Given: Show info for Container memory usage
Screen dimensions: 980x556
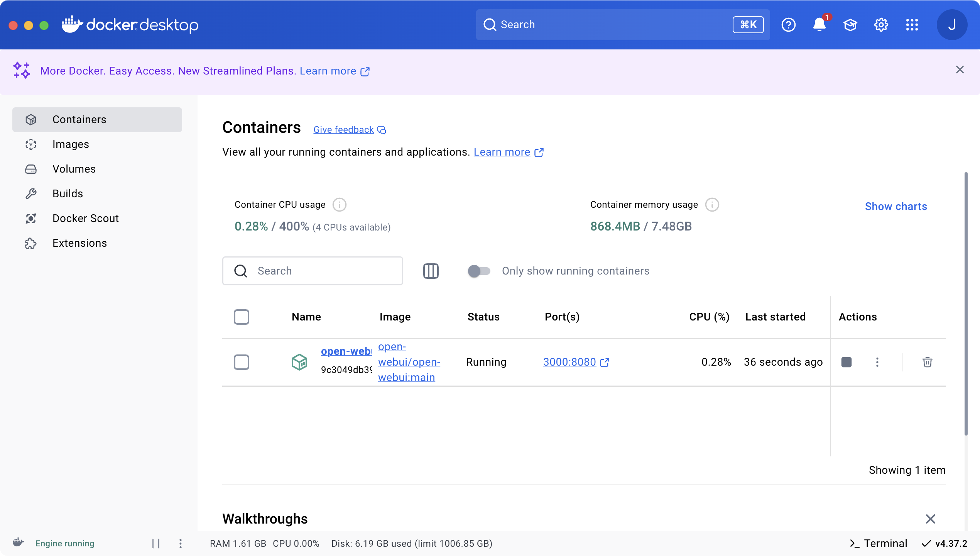Looking at the screenshot, I should 712,205.
